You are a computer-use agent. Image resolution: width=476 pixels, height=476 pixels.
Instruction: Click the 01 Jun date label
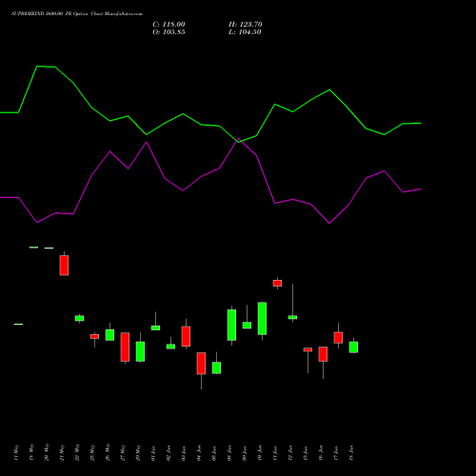pos(153,452)
